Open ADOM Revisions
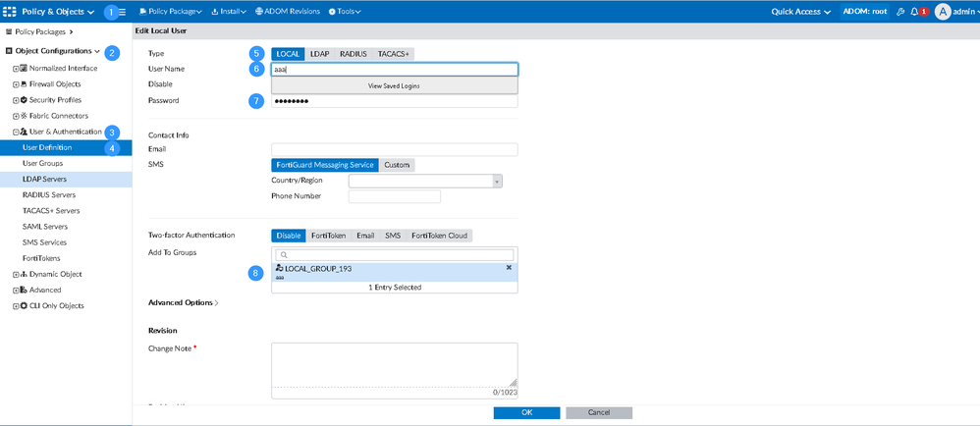The width and height of the screenshot is (980, 426). click(288, 11)
